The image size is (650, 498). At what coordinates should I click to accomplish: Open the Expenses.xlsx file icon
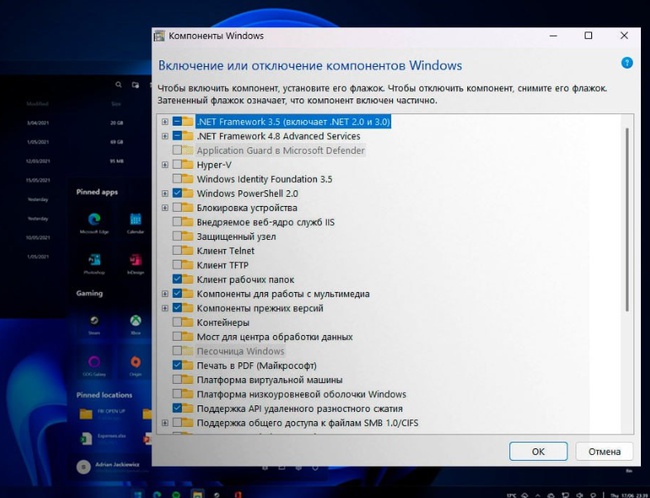point(86,439)
